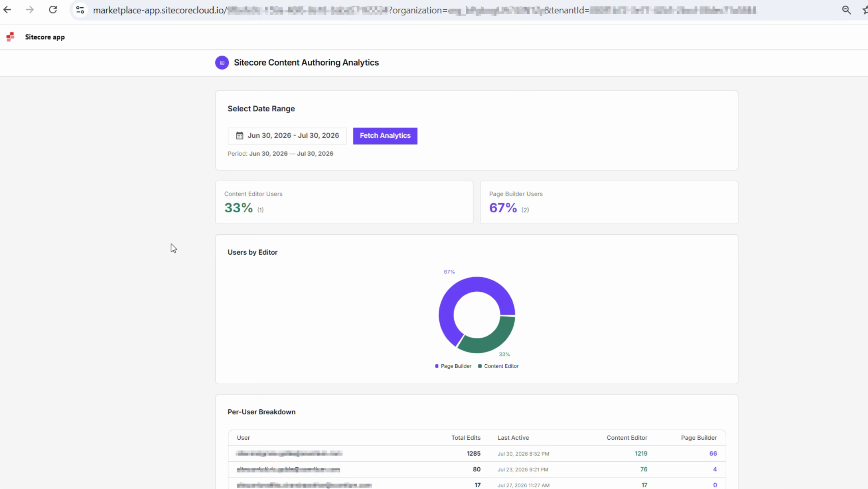Click the Jul 23, 2026 9:21 PM cell
The height and width of the screenshot is (489, 868).
(x=523, y=470)
